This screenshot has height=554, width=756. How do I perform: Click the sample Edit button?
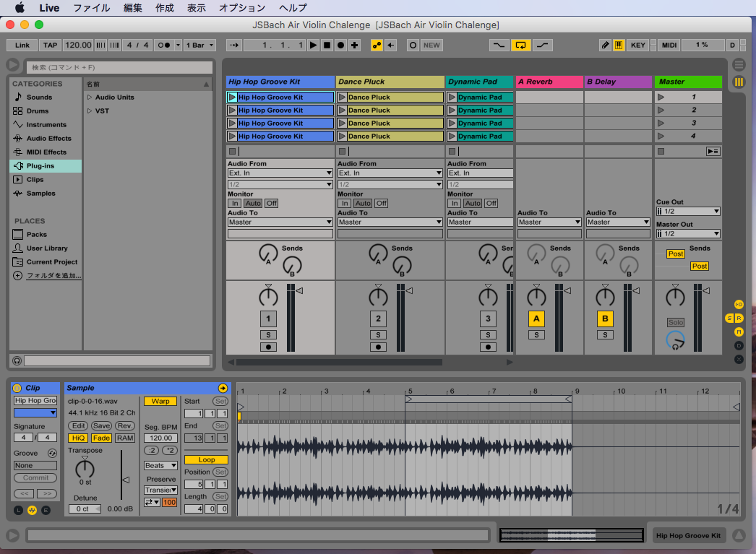79,426
